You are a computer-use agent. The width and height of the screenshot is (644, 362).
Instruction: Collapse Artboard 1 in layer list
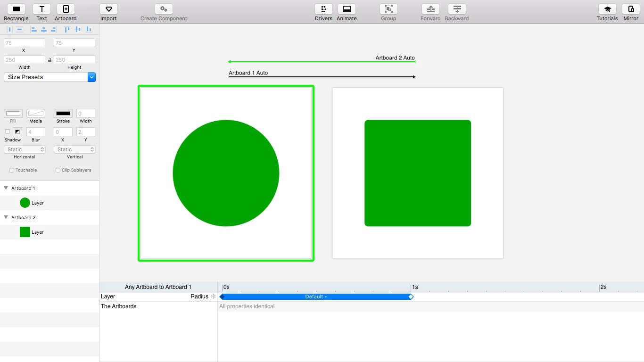click(6, 188)
